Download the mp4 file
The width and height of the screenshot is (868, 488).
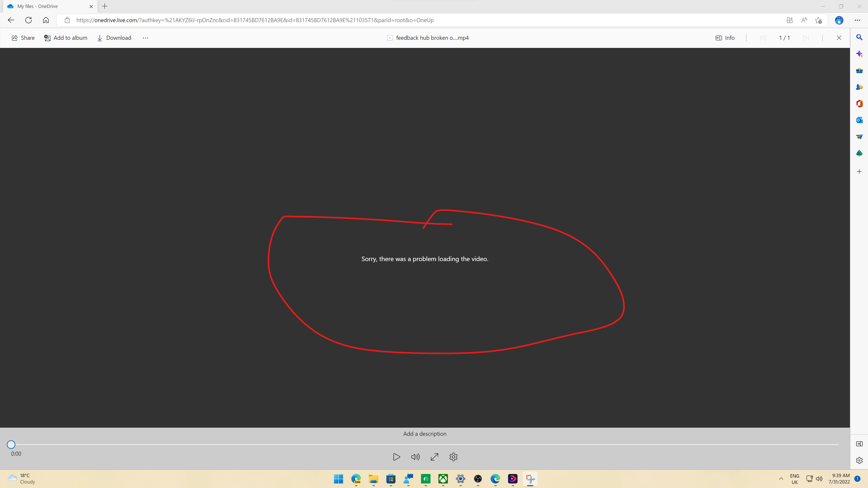coord(114,38)
